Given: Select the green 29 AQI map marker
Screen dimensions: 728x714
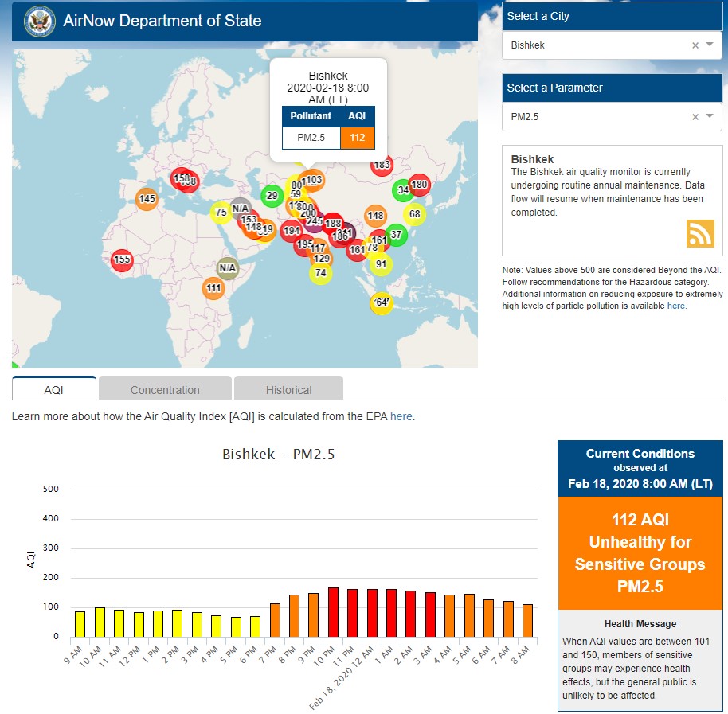Looking at the screenshot, I should click(272, 195).
